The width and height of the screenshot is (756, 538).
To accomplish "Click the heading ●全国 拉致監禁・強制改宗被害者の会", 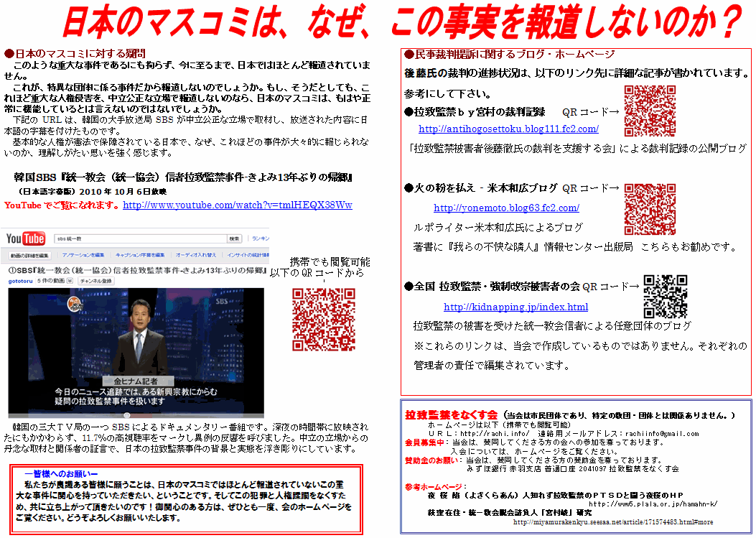I will pos(492,287).
